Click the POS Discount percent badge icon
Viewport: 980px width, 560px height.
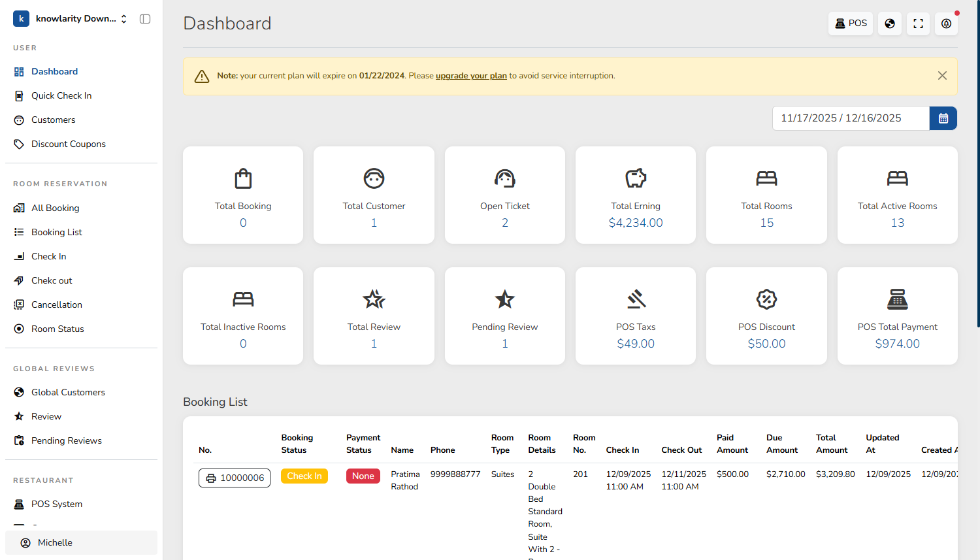766,299
